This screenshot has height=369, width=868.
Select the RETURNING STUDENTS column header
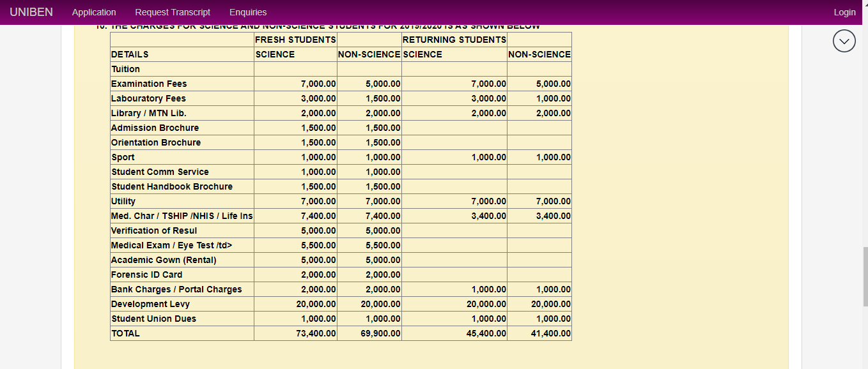[454, 39]
